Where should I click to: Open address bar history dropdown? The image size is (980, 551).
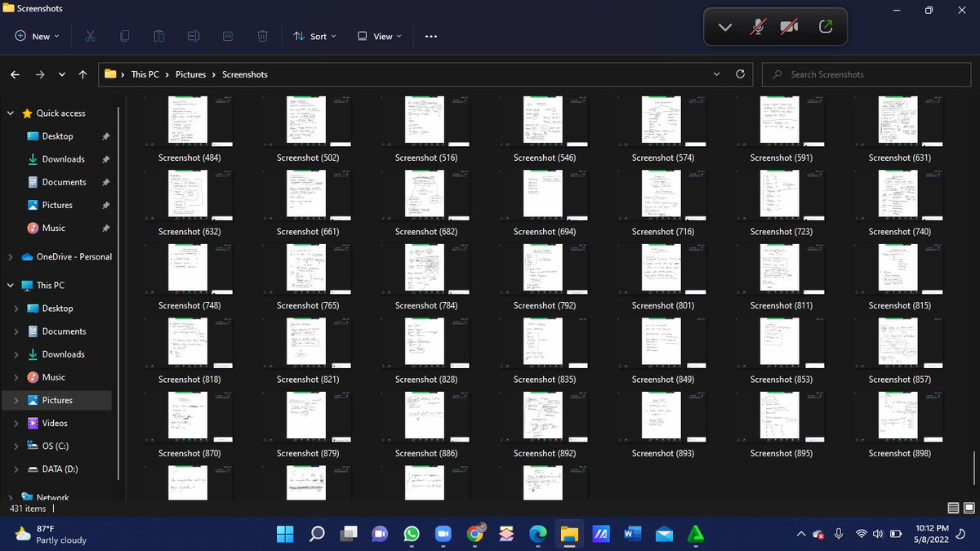point(717,74)
